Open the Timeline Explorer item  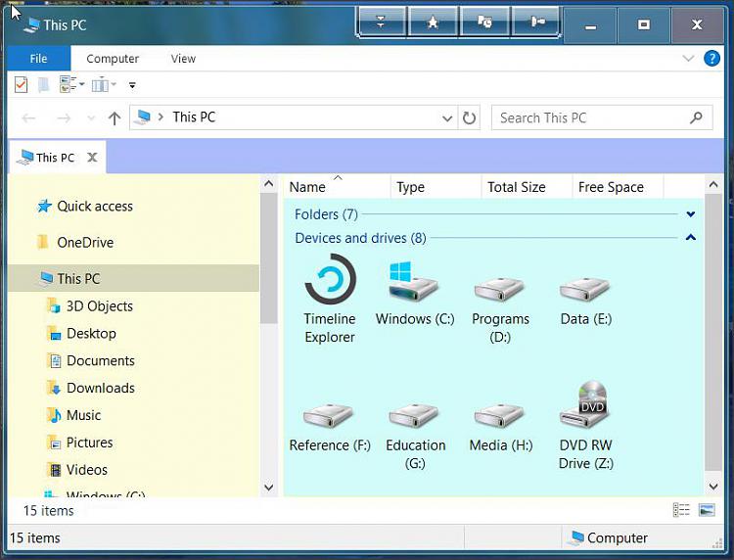click(330, 299)
